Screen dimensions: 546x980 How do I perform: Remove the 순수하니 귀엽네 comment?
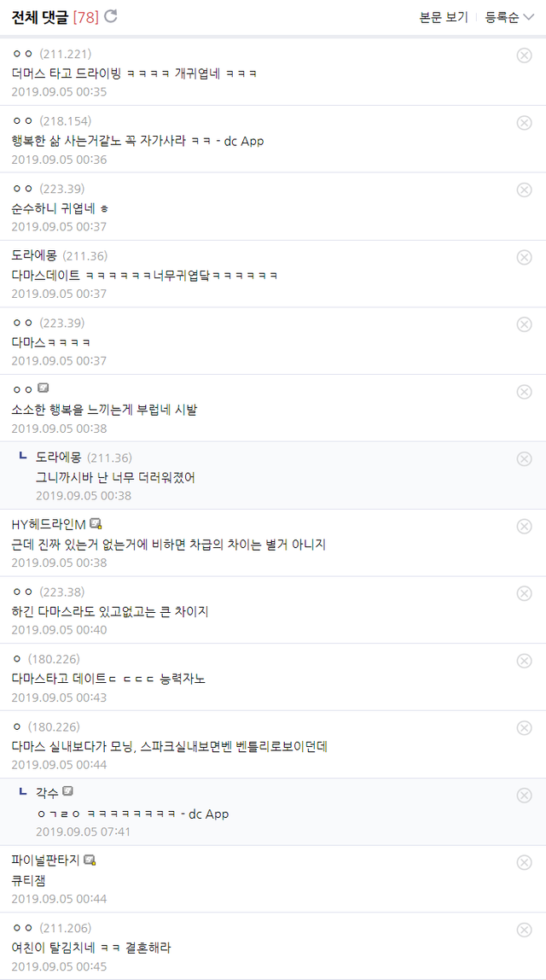(x=524, y=190)
